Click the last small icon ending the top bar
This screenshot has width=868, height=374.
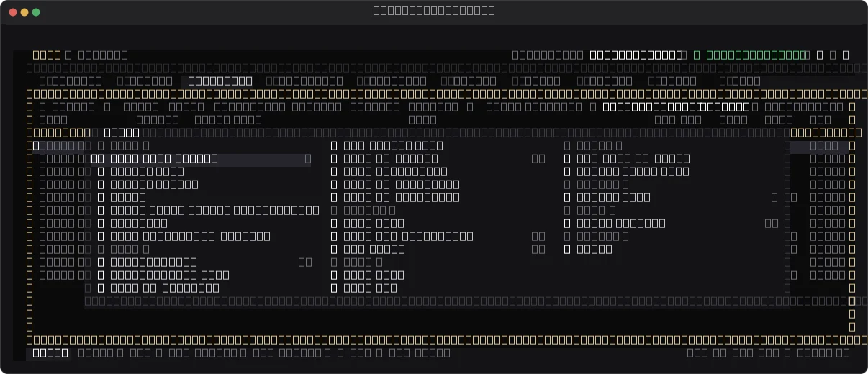click(x=846, y=55)
